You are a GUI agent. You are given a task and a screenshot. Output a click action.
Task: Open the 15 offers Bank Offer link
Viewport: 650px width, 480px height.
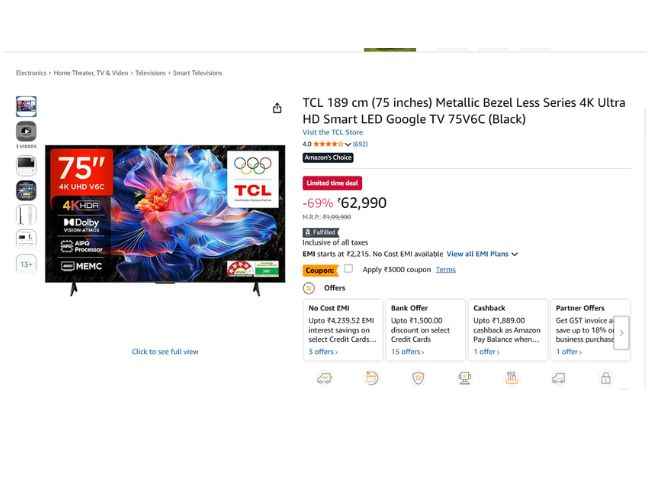407,352
